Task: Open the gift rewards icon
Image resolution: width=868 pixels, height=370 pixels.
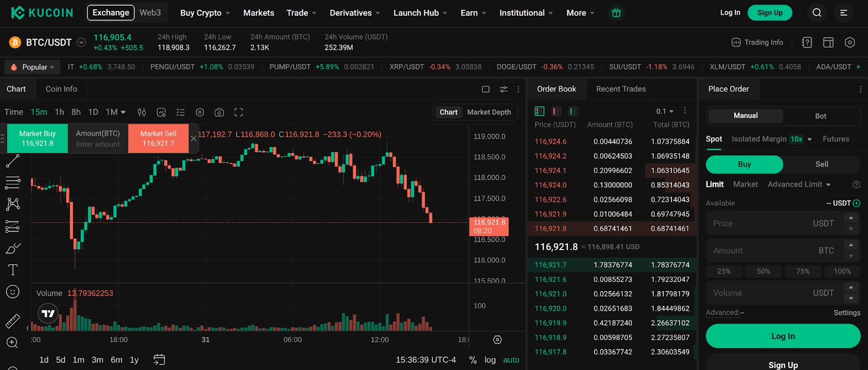Action: pos(616,12)
